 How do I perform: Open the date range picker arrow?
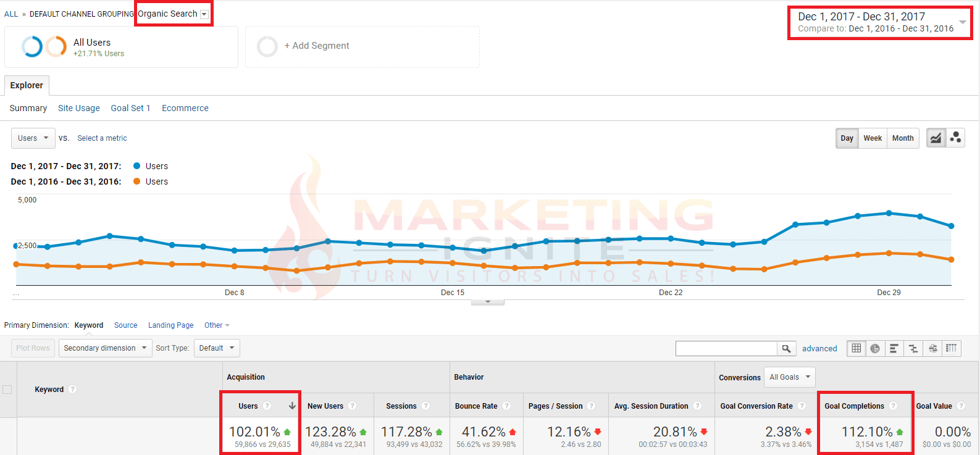click(962, 22)
